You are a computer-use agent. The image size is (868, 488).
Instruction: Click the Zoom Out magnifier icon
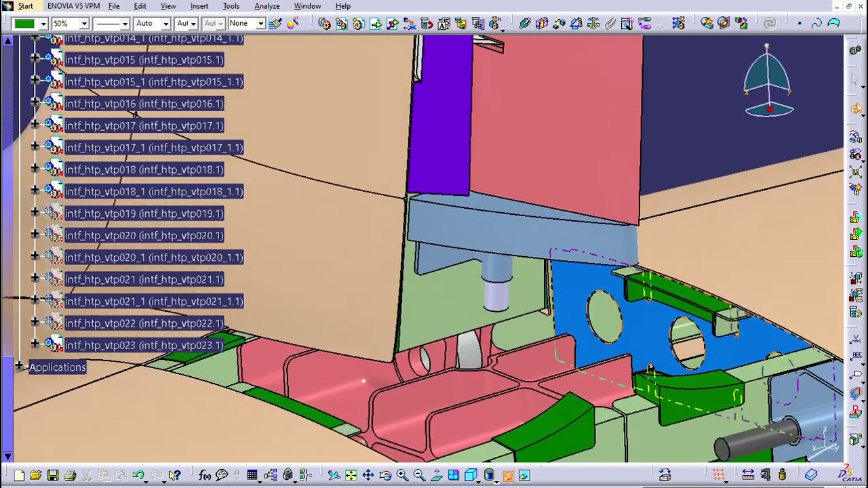pyautogui.click(x=419, y=475)
